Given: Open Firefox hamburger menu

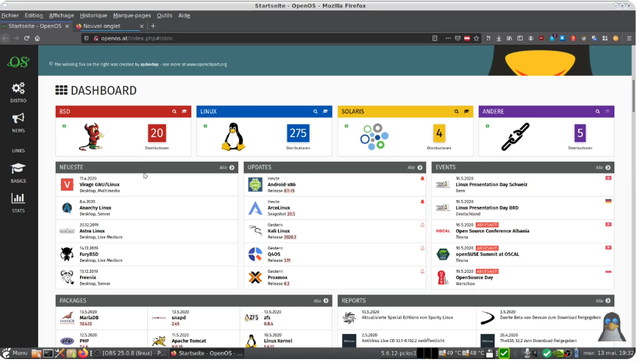Looking at the screenshot, I should click(629, 38).
